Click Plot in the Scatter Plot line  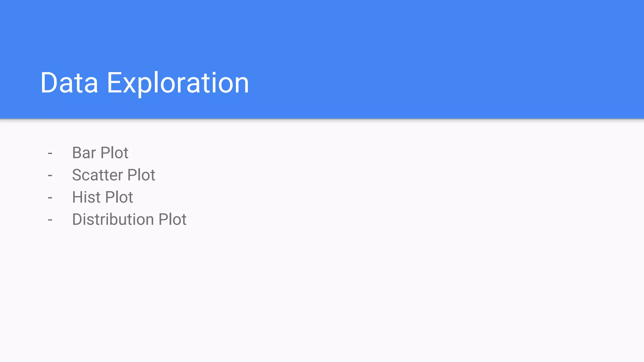pos(141,175)
